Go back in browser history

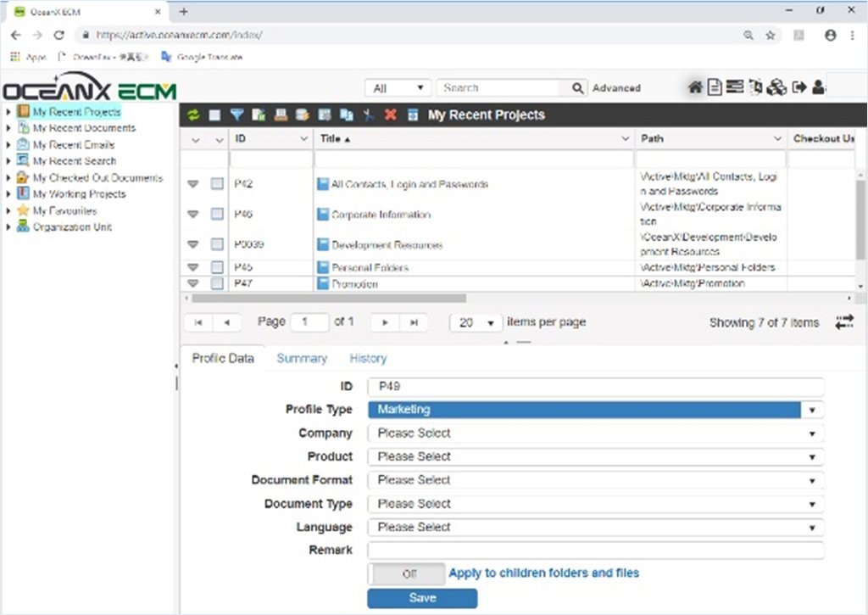coord(15,35)
